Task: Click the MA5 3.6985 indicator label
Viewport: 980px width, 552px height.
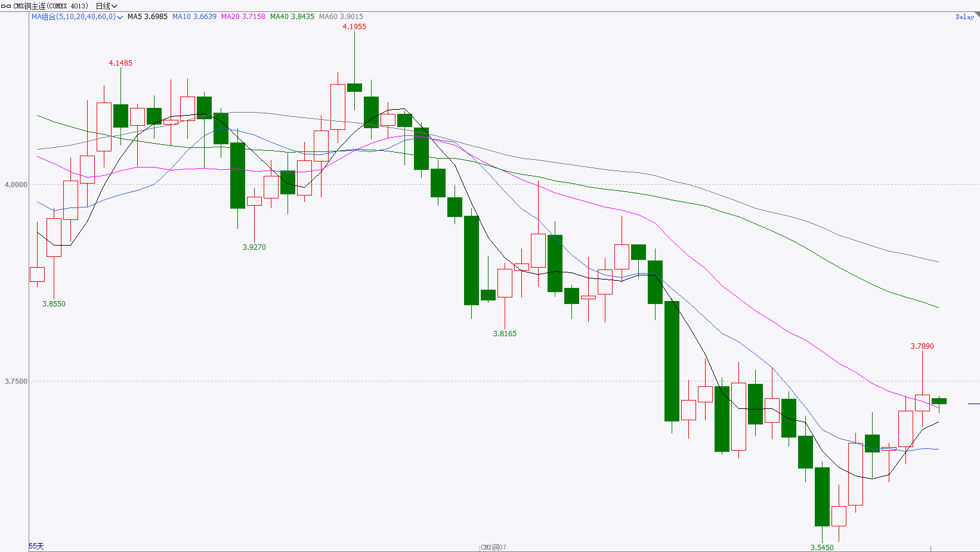Action: click(x=147, y=17)
